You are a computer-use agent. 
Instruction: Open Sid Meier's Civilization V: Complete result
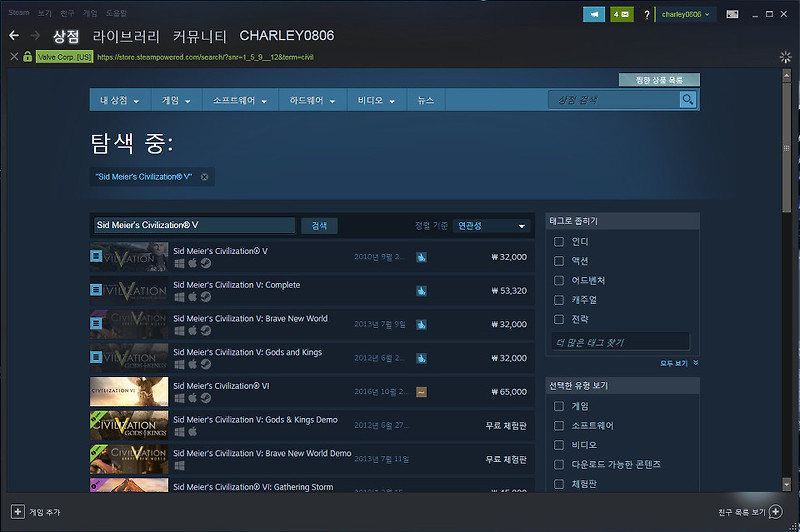pos(312,291)
